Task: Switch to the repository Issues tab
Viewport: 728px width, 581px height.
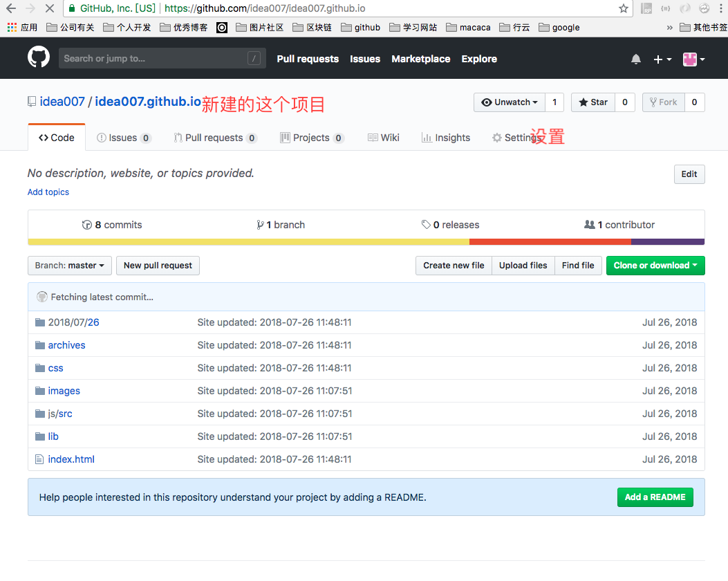Action: (124, 138)
